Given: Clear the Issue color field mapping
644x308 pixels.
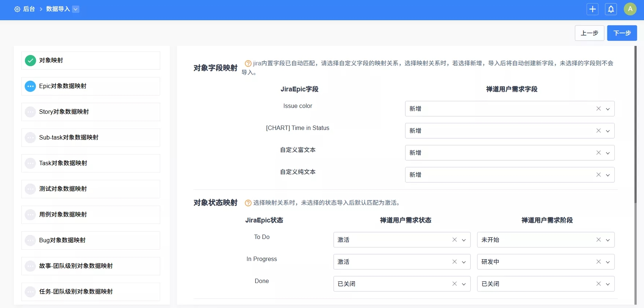Looking at the screenshot, I should coord(598,109).
